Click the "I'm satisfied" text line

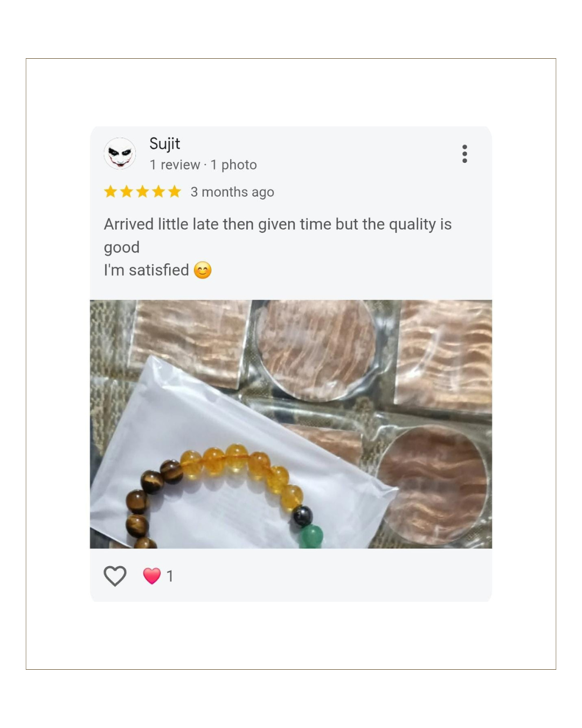[146, 270]
